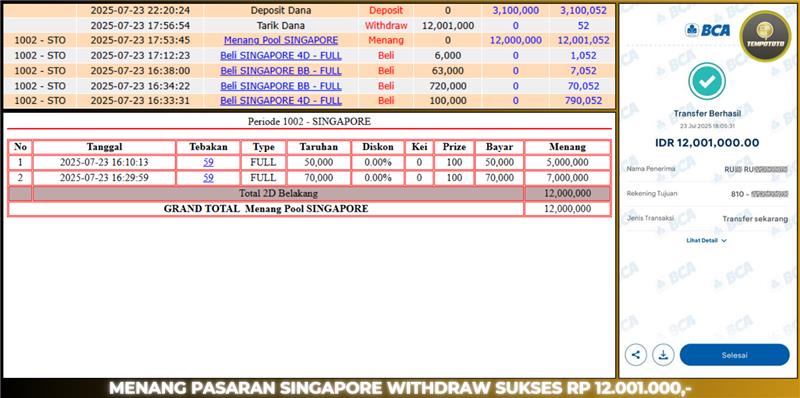Click the balance value 790,052
The width and height of the screenshot is (800, 398).
pyautogui.click(x=583, y=101)
